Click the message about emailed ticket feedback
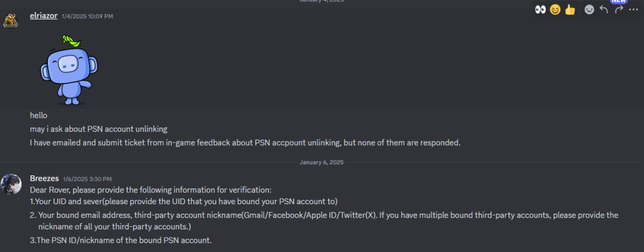Image resolution: width=644 pixels, height=252 pixels. coord(245,143)
